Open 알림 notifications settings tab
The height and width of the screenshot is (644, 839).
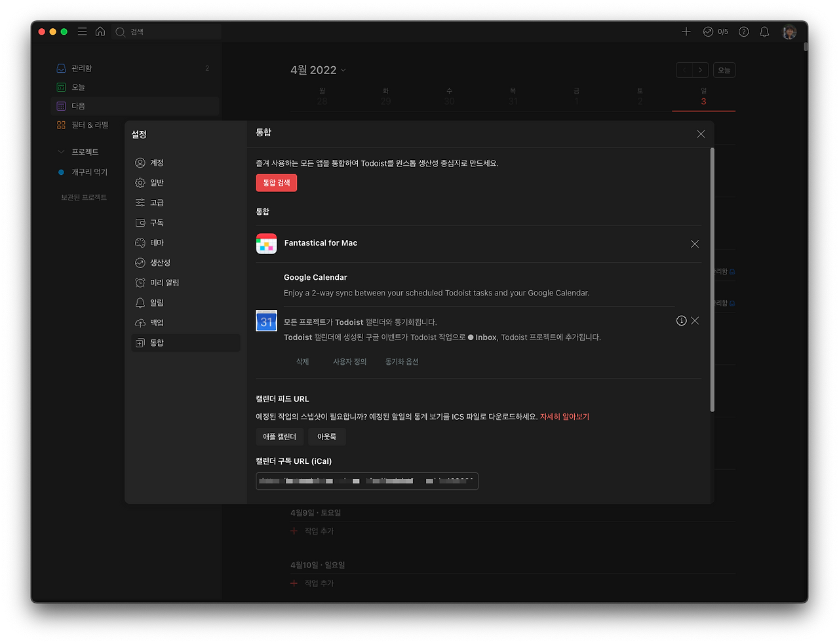tap(185, 303)
